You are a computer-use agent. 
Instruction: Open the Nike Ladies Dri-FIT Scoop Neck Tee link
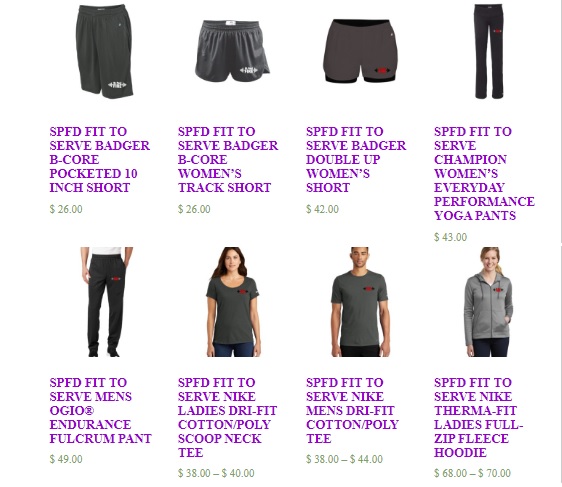(227, 417)
